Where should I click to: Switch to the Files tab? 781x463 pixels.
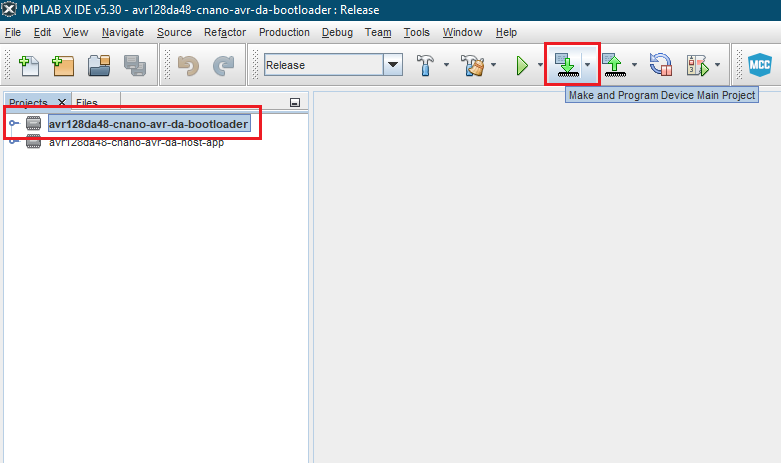(87, 103)
